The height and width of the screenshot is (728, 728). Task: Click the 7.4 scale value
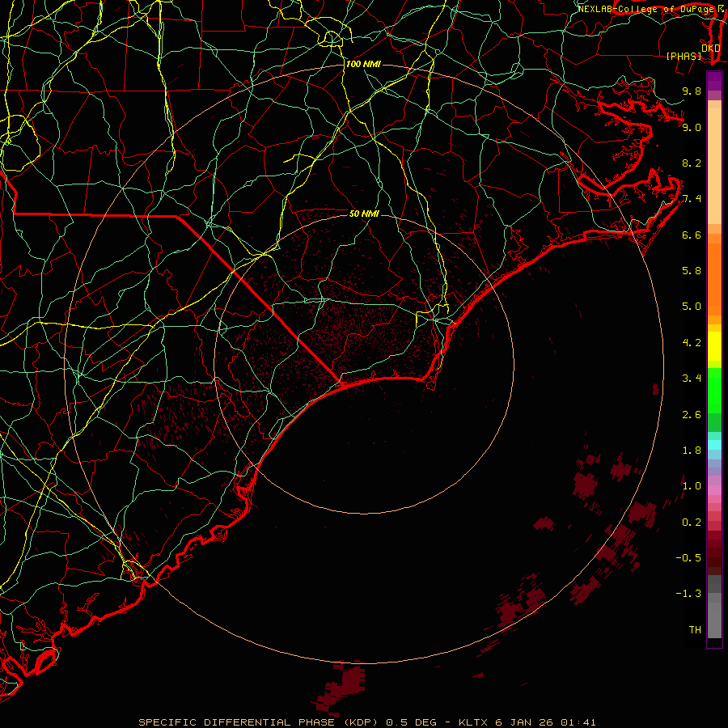tap(692, 199)
